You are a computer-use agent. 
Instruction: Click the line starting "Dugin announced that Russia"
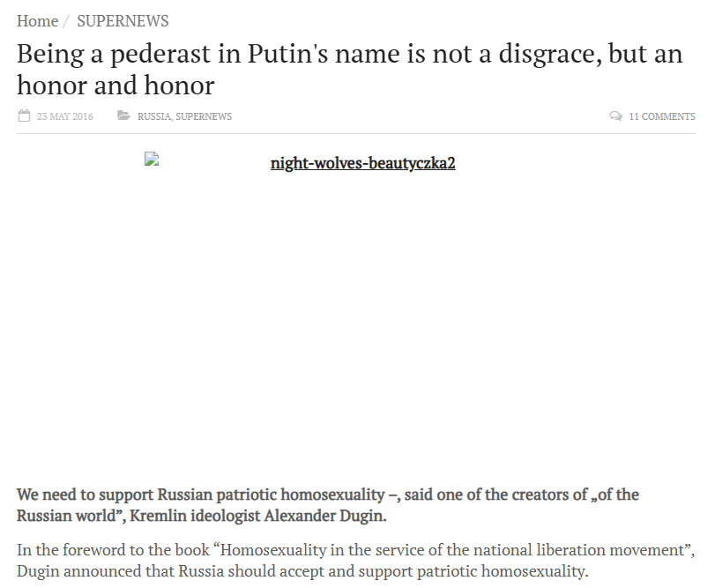pos(302,571)
